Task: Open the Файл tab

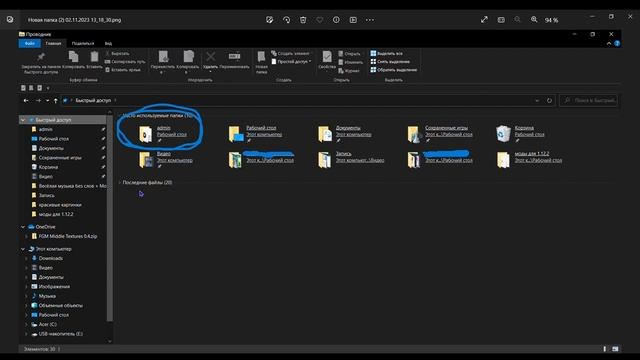Action: (29, 43)
